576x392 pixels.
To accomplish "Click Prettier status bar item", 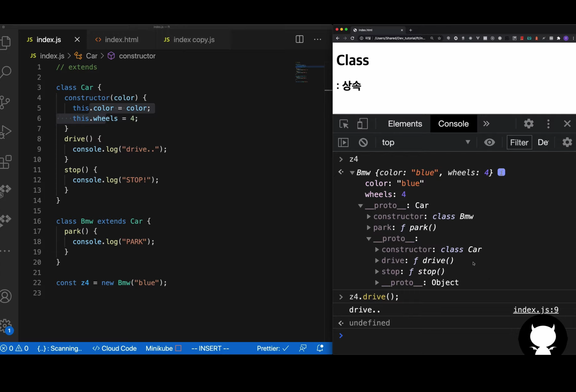I will 273,348.
